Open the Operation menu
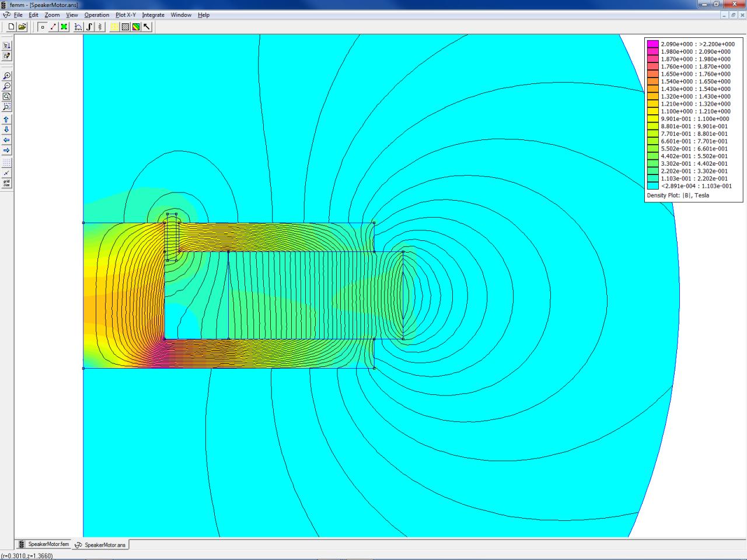The image size is (747, 560). (96, 15)
